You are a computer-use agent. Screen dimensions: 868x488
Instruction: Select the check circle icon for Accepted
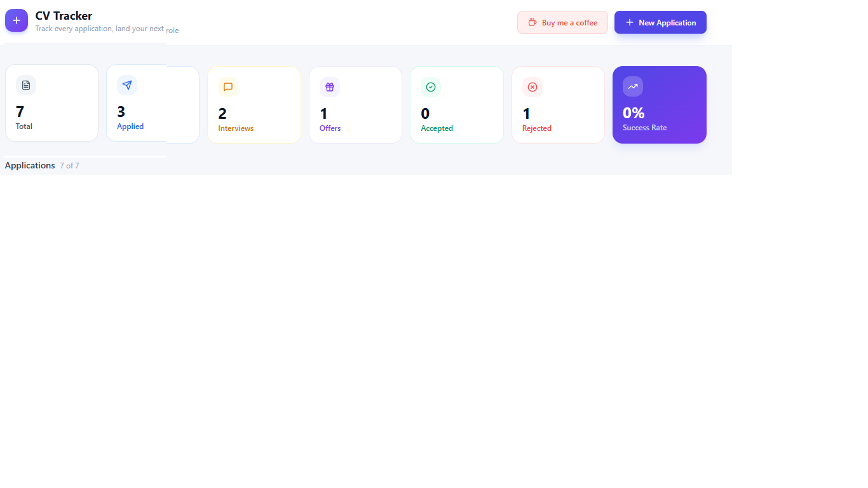pyautogui.click(x=431, y=87)
